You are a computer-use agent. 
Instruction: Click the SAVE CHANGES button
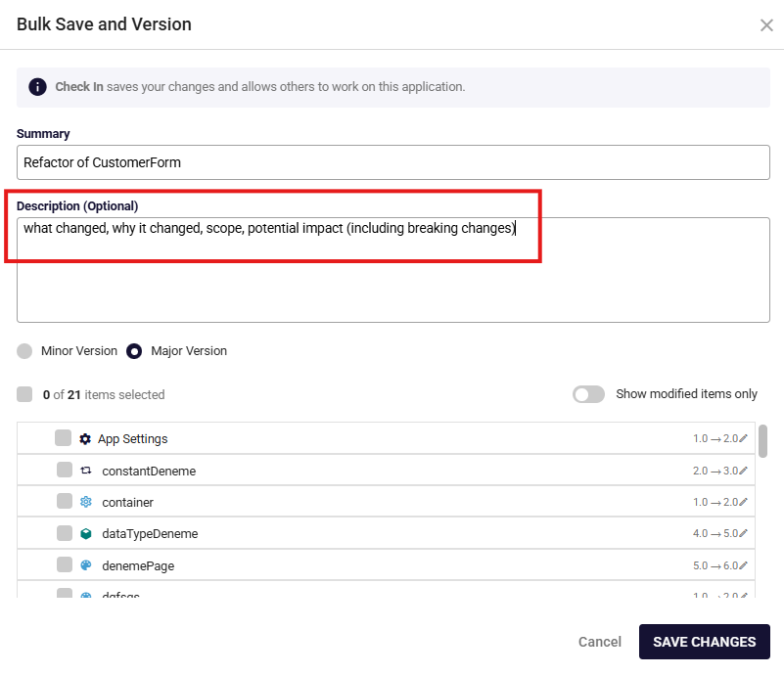tap(704, 642)
